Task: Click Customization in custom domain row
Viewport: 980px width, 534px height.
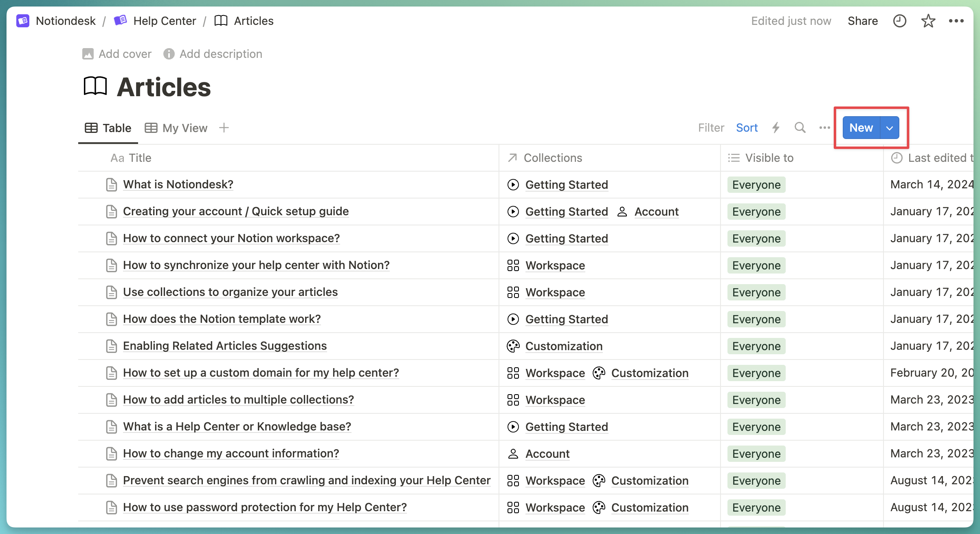Action: (x=650, y=373)
